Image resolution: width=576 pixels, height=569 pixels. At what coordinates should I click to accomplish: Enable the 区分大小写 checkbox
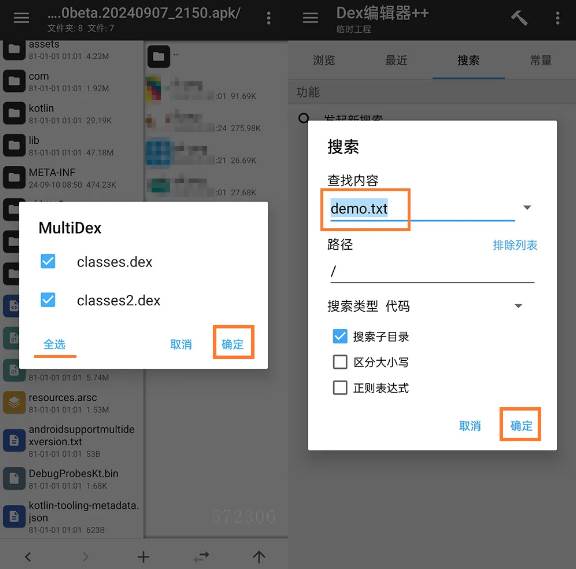point(340,362)
